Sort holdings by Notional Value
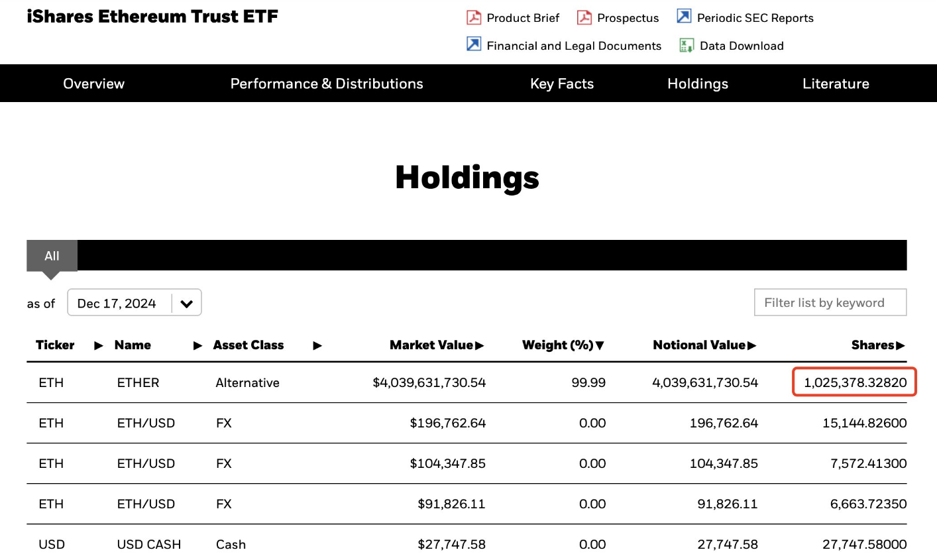Viewport: 937px width, 560px height. [704, 345]
